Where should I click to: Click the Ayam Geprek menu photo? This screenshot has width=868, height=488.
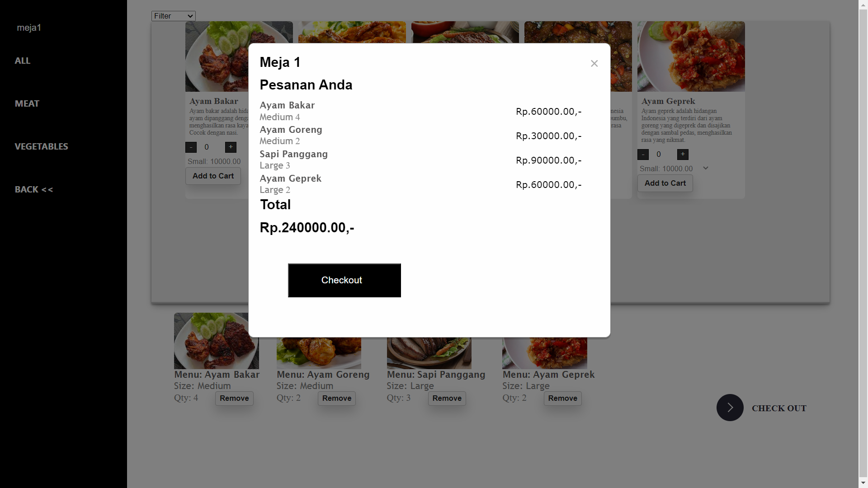click(691, 56)
